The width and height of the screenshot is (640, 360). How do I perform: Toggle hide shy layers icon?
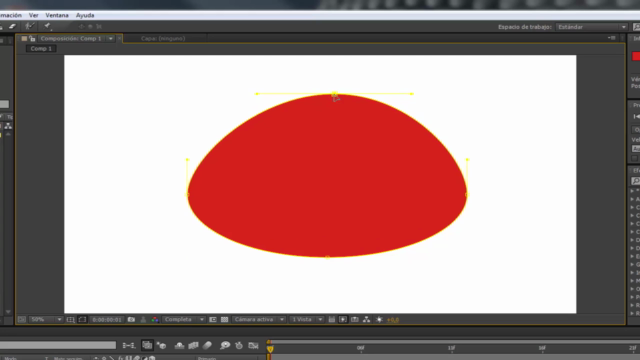[179, 346]
